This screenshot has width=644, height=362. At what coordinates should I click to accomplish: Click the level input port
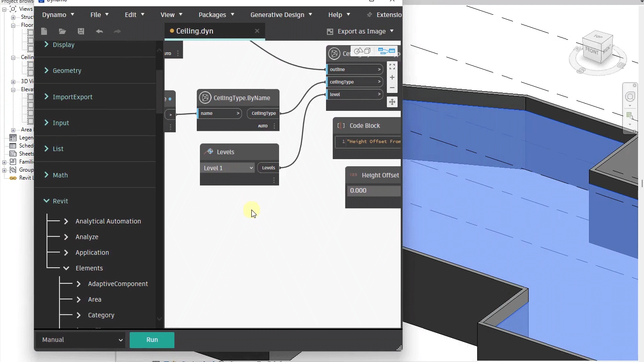(354, 94)
